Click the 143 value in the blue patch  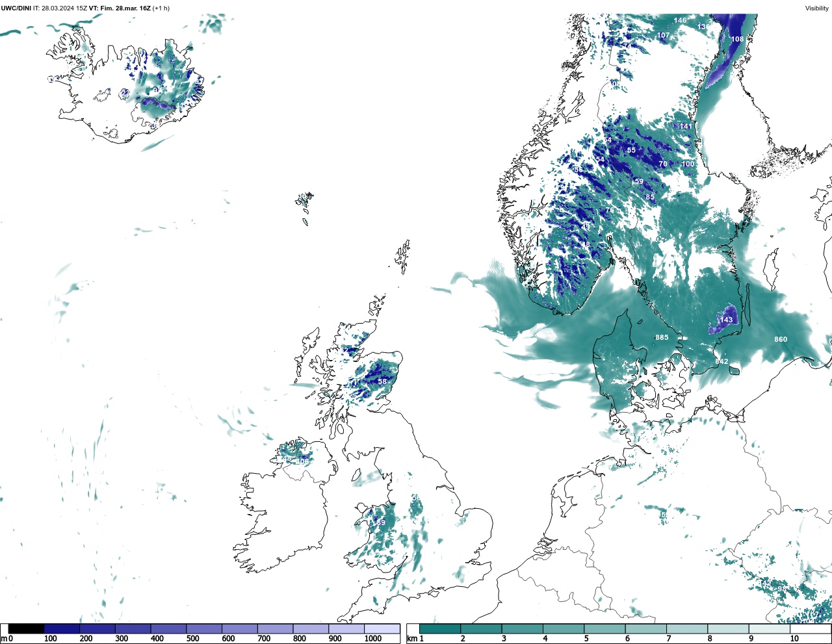click(x=726, y=320)
